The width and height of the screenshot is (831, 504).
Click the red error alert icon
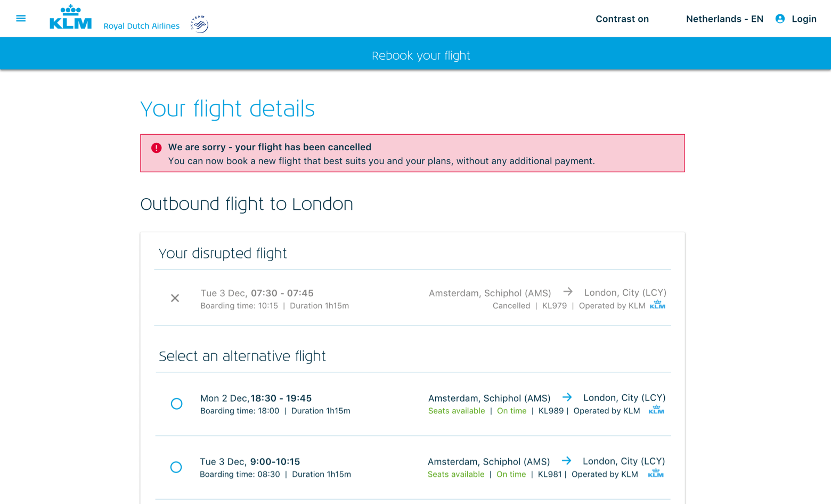pyautogui.click(x=156, y=148)
